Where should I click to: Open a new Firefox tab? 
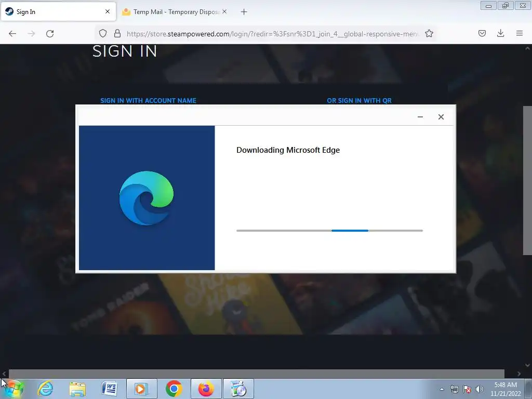244,12
